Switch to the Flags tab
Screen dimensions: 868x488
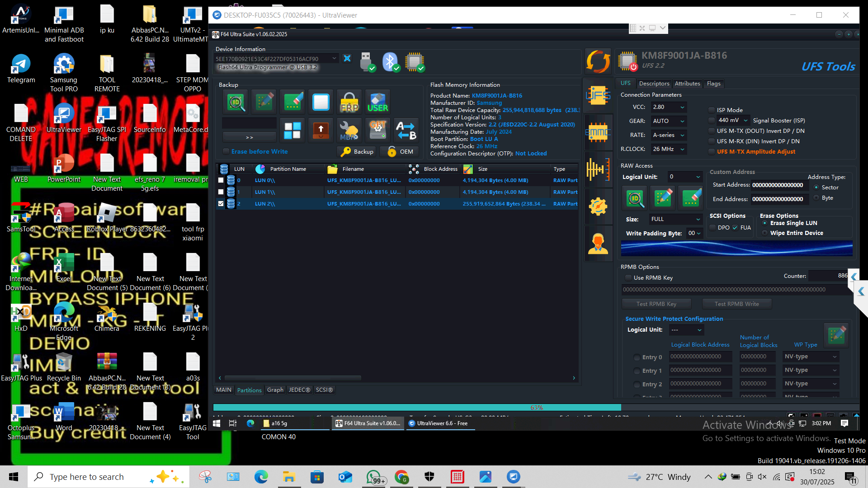[x=713, y=84]
